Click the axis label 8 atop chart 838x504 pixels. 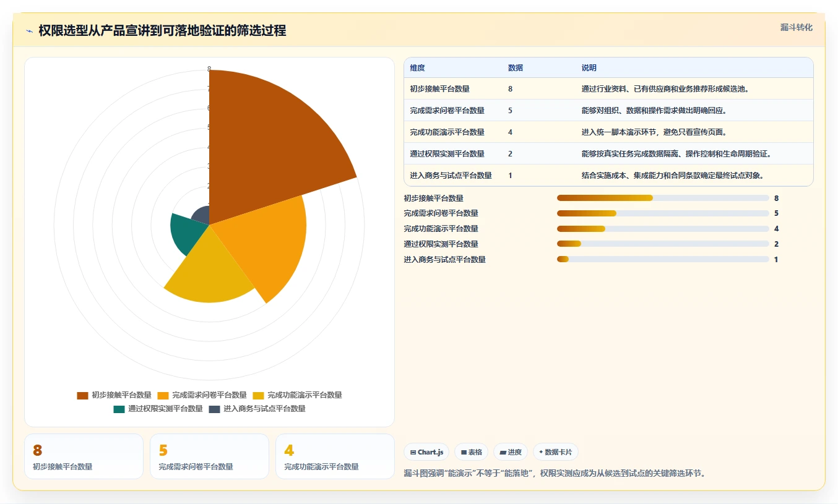209,69
